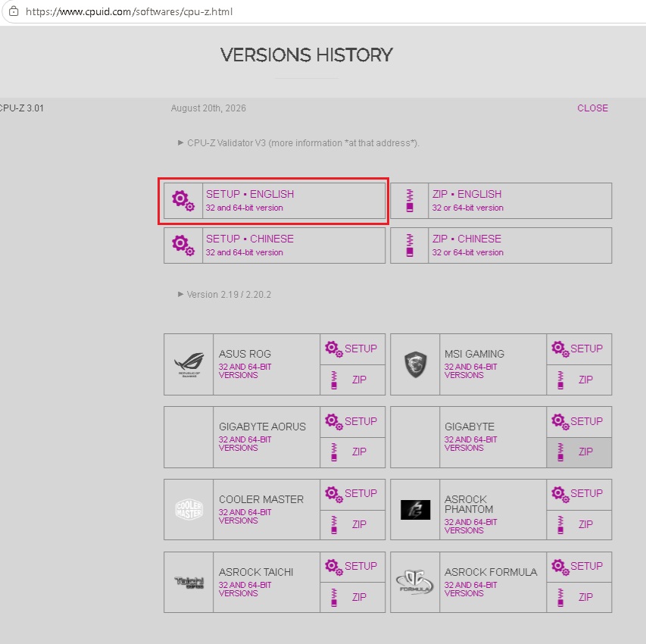Click the ASRock Phantom logo
Screen dimensions: 646x644
click(415, 510)
